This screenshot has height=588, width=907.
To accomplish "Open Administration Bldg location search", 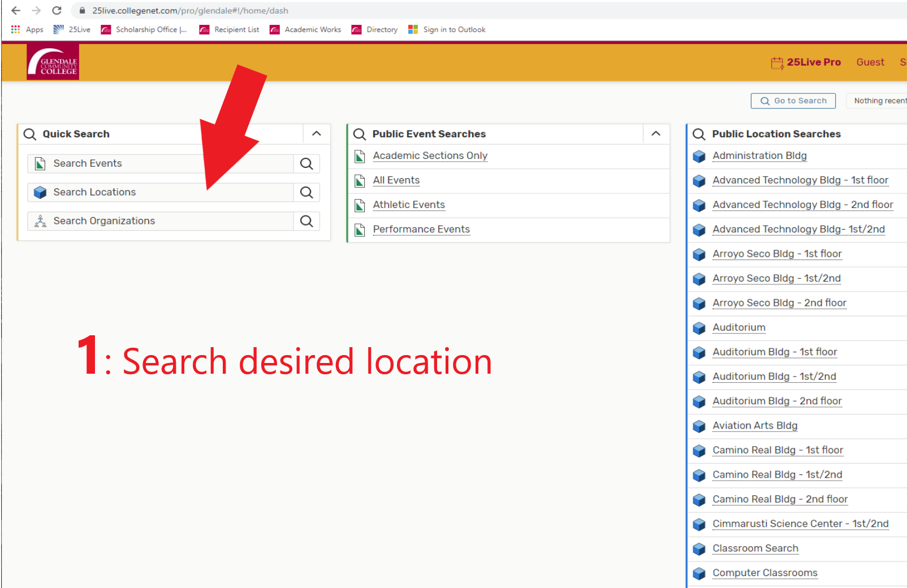I will [x=759, y=155].
